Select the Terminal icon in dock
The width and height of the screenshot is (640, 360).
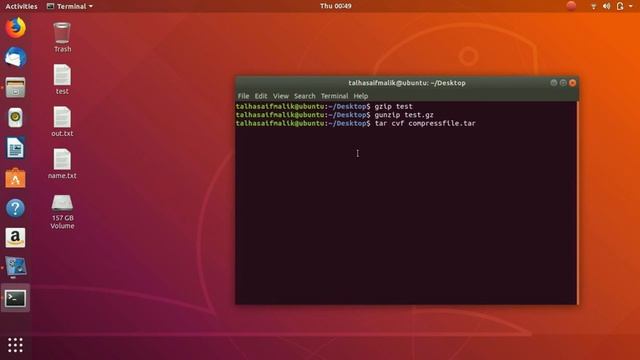pyautogui.click(x=16, y=298)
